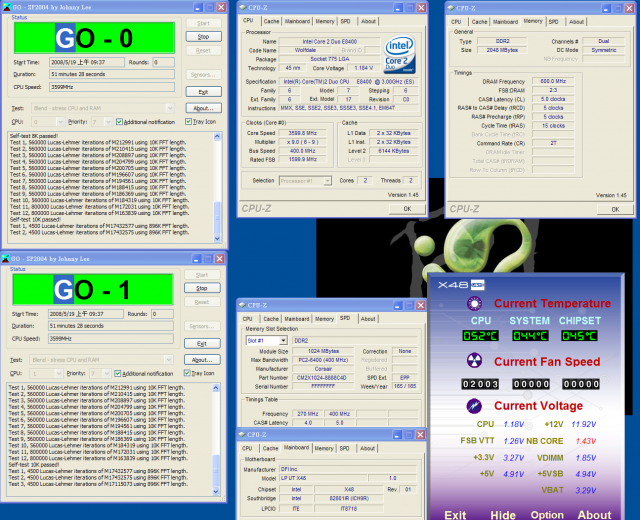Click Exit in the X48 monitor panel
640x520 pixels.
(x=455, y=515)
